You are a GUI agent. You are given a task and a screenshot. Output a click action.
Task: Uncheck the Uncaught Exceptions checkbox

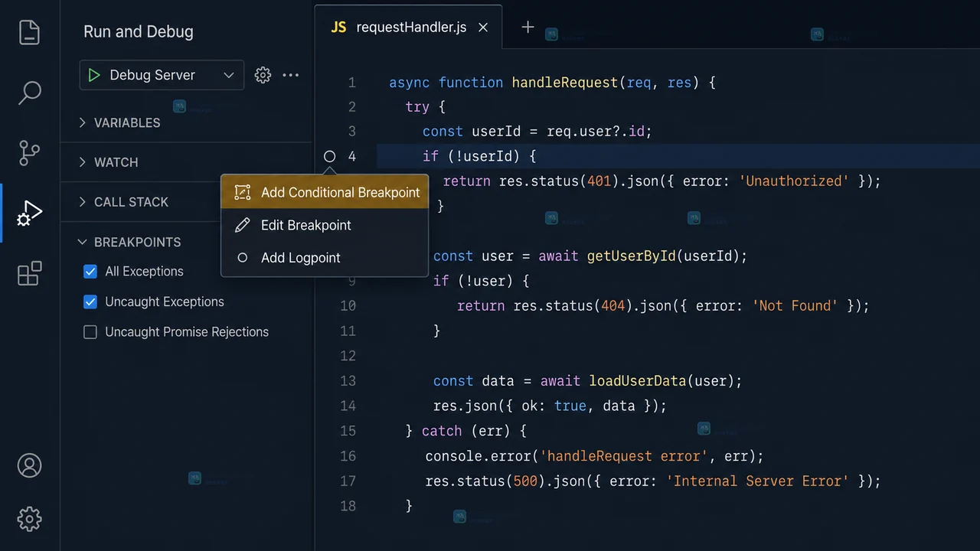coord(90,302)
